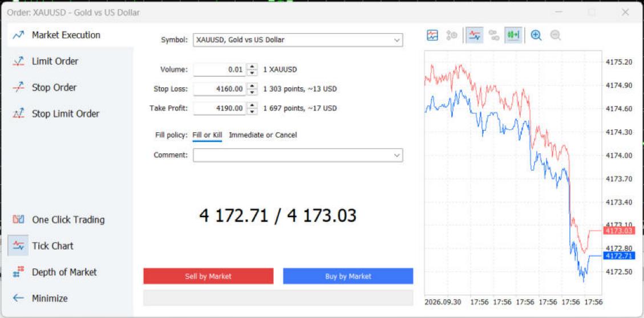Choose Stop Limit Order
Screen dimensions: 644x318
pos(56,113)
